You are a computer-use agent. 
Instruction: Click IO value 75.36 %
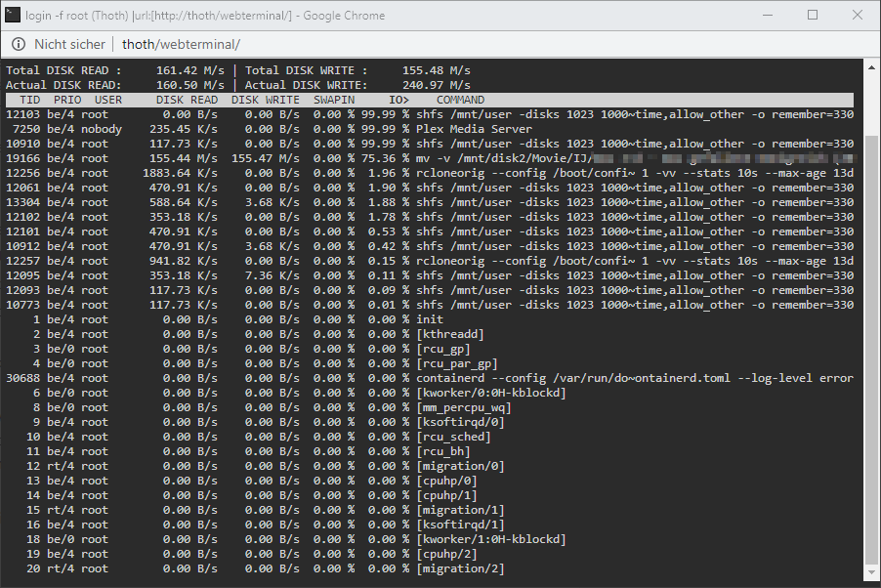[x=386, y=158]
